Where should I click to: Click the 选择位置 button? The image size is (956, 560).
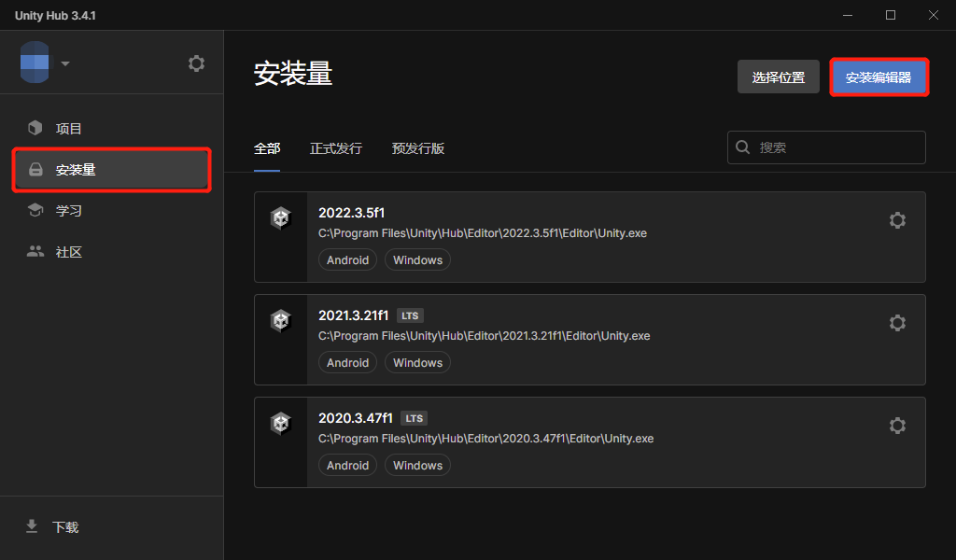(778, 77)
